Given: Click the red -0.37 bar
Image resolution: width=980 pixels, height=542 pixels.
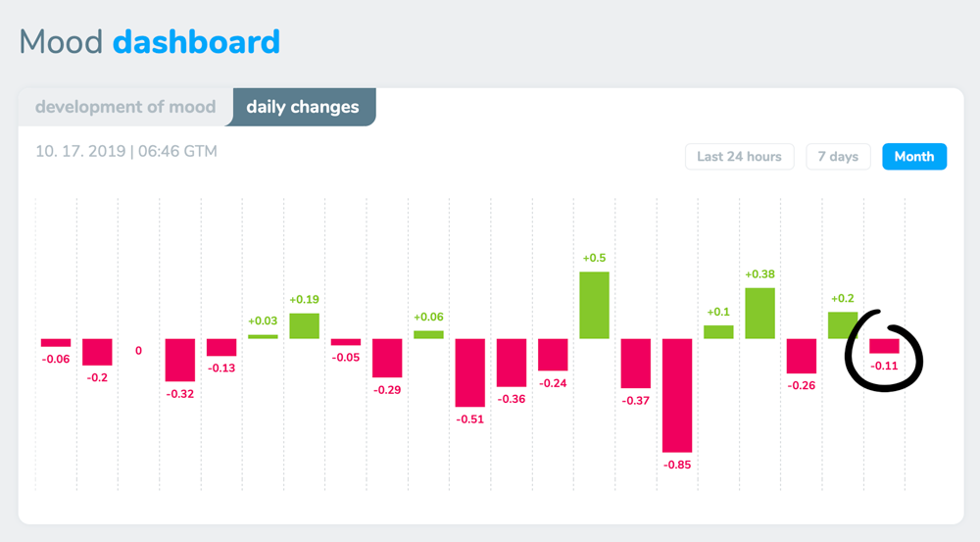Looking at the screenshot, I should (x=636, y=363).
